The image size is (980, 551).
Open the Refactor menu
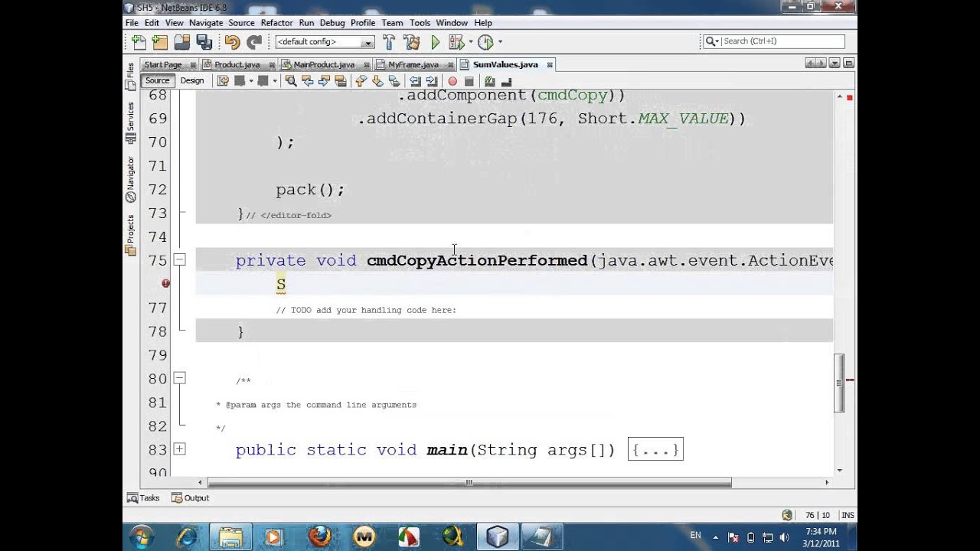click(x=276, y=23)
